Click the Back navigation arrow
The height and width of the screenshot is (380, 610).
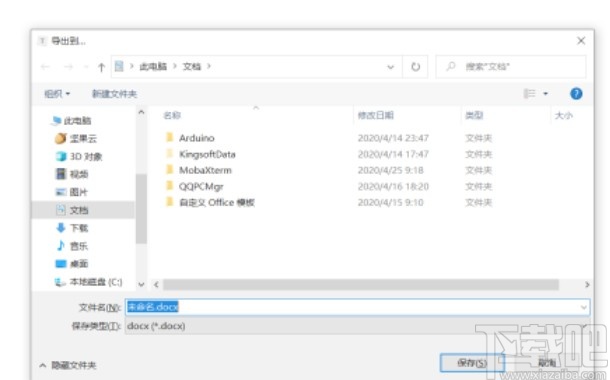pos(46,67)
